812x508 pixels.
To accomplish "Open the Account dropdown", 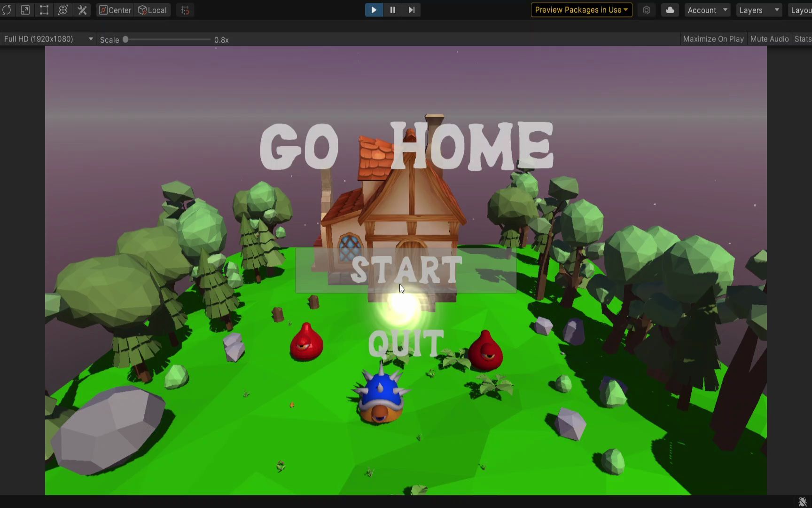I will [x=707, y=10].
